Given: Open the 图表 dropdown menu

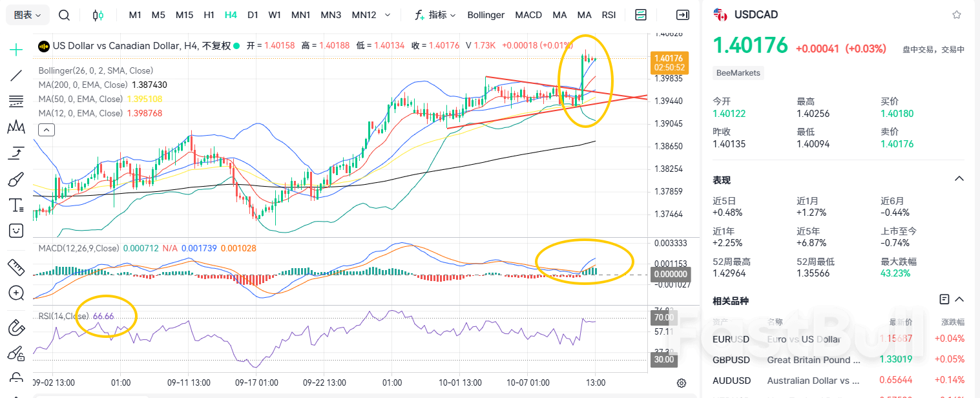Looking at the screenshot, I should point(28,15).
